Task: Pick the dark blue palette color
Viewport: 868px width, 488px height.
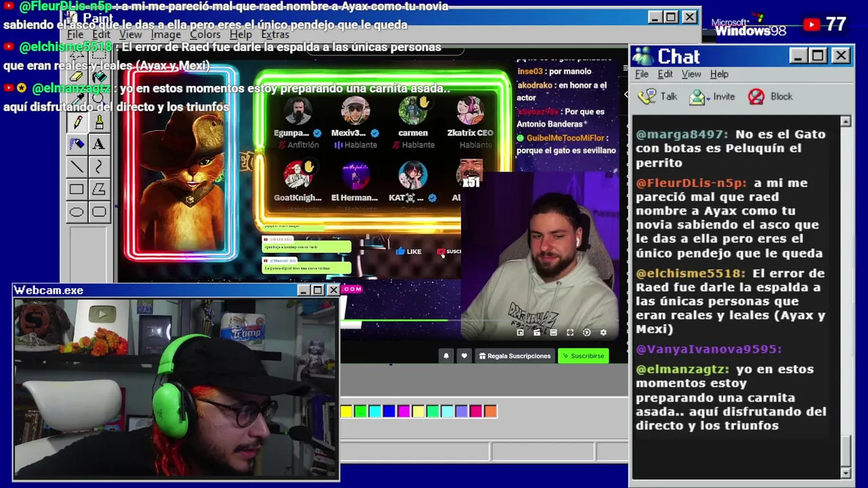Action: [389, 411]
